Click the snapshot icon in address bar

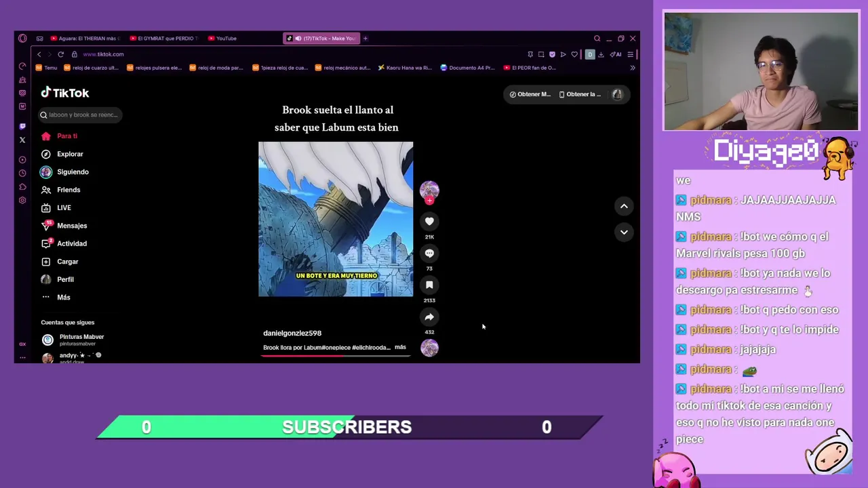tap(541, 54)
